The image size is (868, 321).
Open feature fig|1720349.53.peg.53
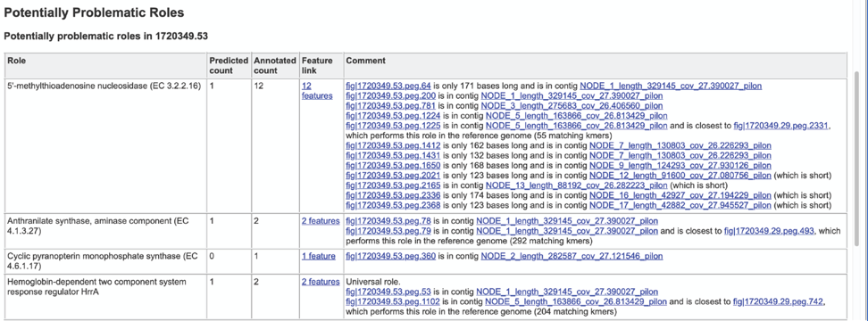[388, 292]
